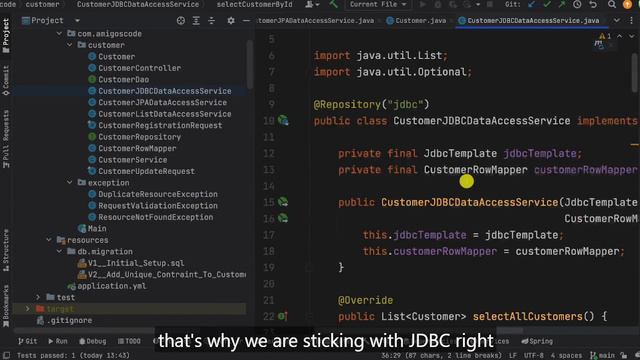Hide the Project panel with minus icon

[x=246, y=20]
